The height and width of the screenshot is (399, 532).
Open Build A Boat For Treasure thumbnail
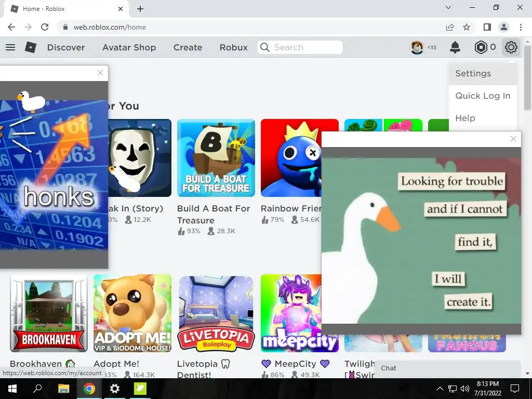(x=216, y=158)
